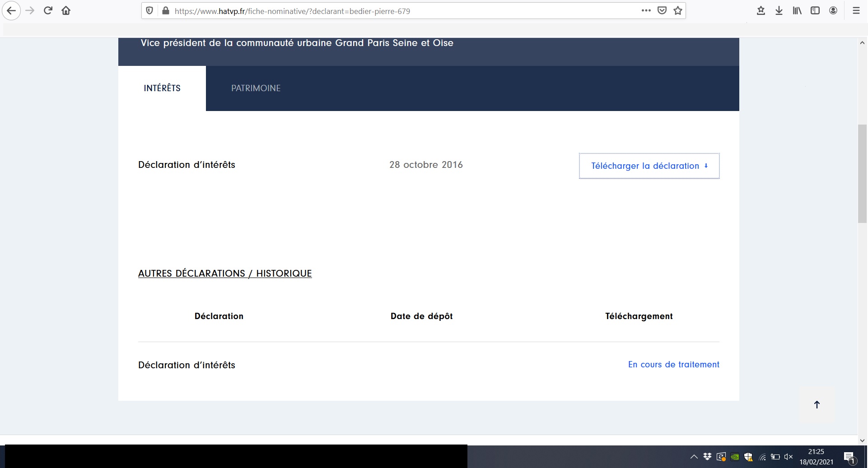Viewport: 868px width, 468px height.
Task: Click the Vice président title text
Action: (x=297, y=43)
